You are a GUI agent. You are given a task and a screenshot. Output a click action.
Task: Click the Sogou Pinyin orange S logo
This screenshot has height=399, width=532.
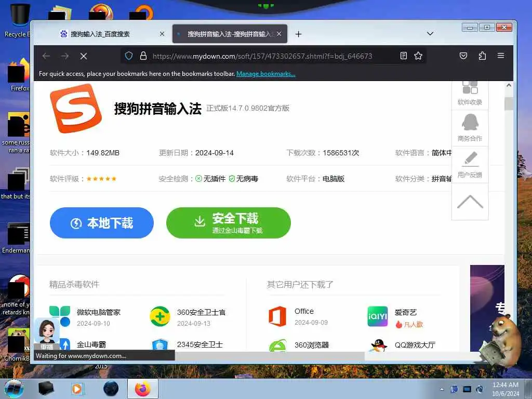pyautogui.click(x=75, y=109)
